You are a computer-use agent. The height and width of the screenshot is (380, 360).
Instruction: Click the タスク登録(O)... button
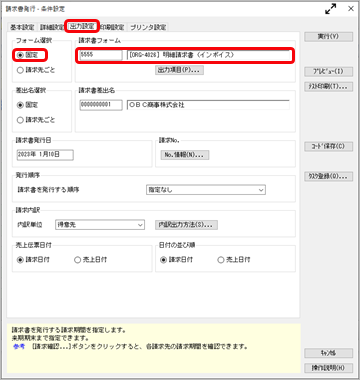tap(328, 176)
